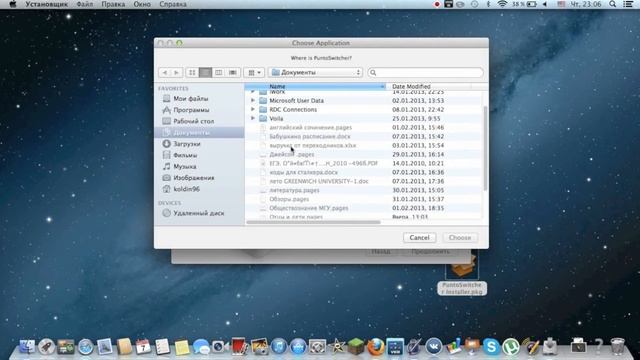Switch dialog to list view
Screen dimensions: 640x360
tap(205, 72)
